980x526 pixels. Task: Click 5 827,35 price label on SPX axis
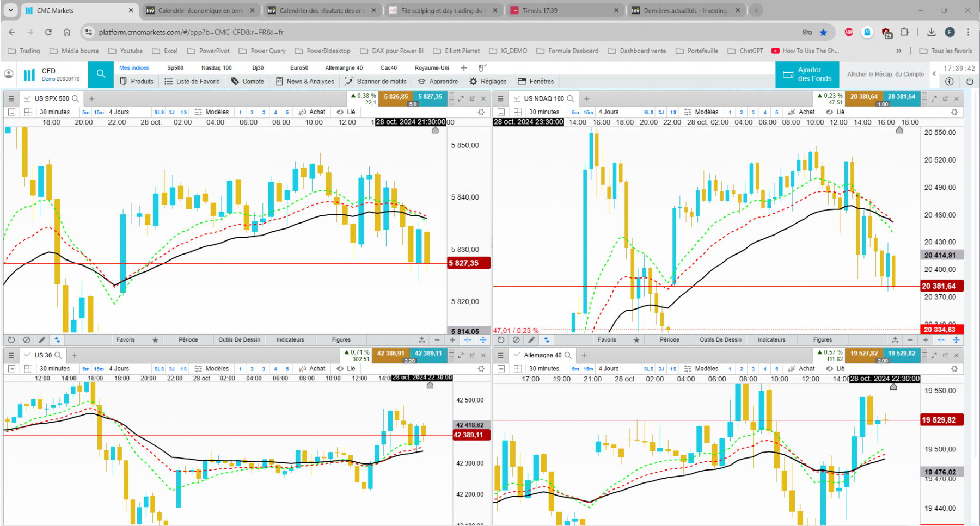click(469, 263)
